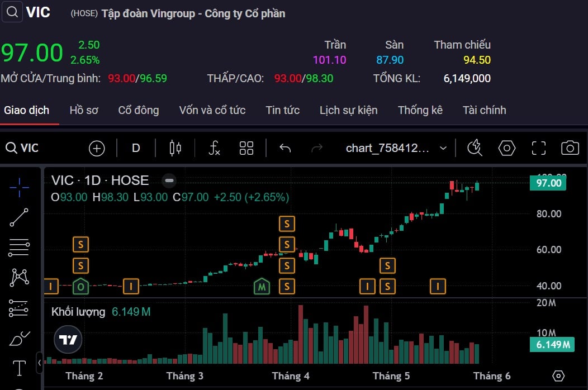Select the XABCD pattern tool
Image resolution: width=588 pixels, height=390 pixels.
[x=19, y=278]
